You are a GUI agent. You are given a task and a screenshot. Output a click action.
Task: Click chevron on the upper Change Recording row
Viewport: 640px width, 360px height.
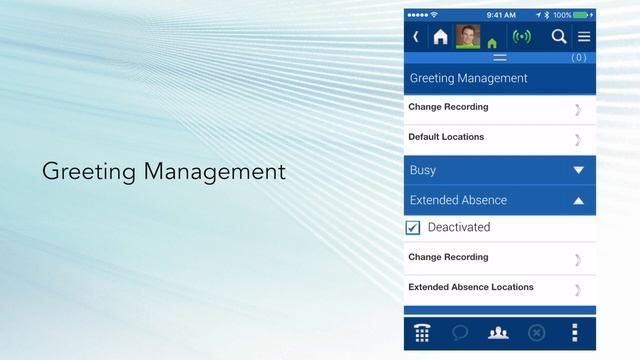[578, 110]
